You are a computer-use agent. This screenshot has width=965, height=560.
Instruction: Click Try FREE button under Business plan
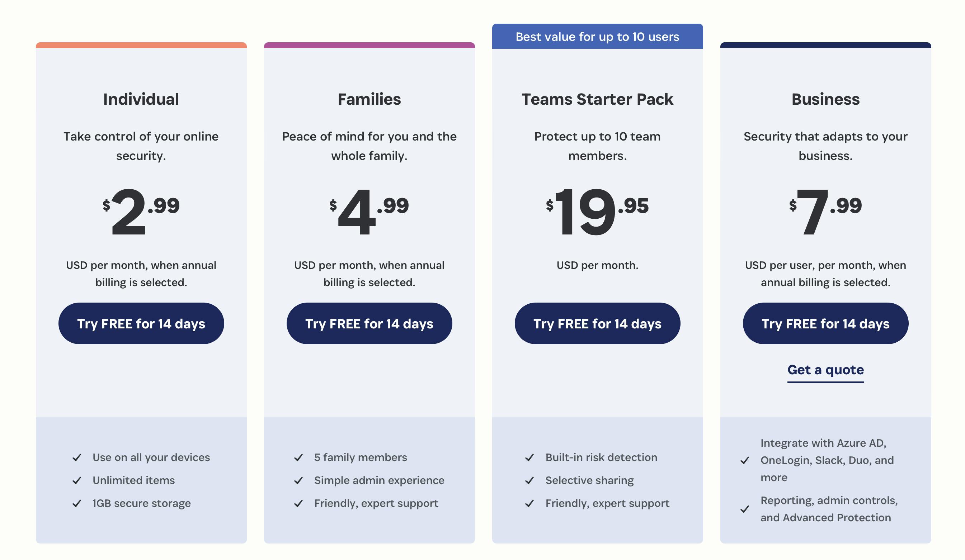click(825, 323)
